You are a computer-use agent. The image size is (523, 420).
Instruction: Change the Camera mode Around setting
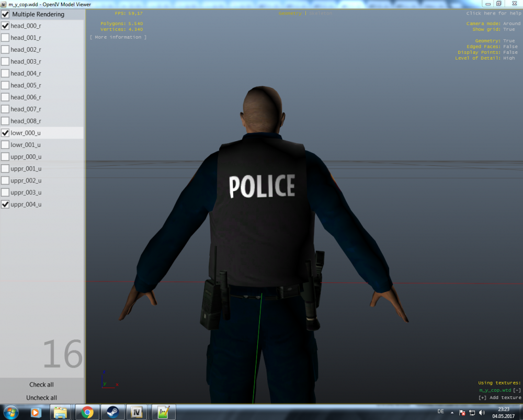[511, 23]
